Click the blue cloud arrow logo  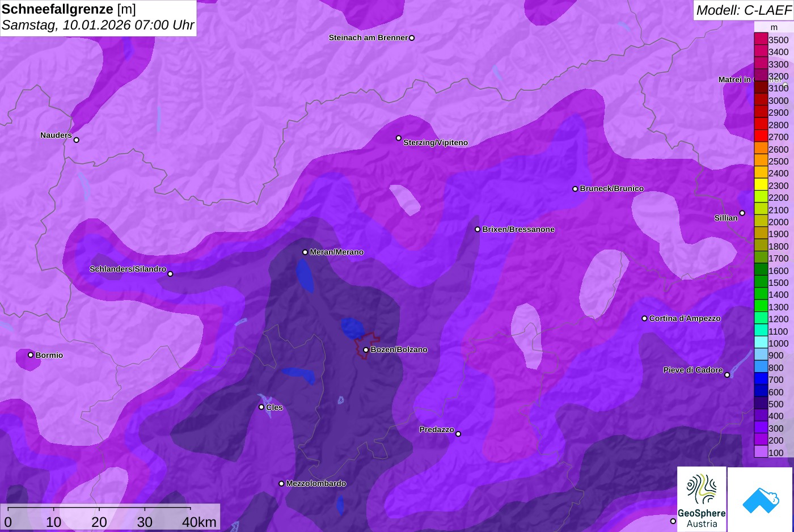[760, 499]
